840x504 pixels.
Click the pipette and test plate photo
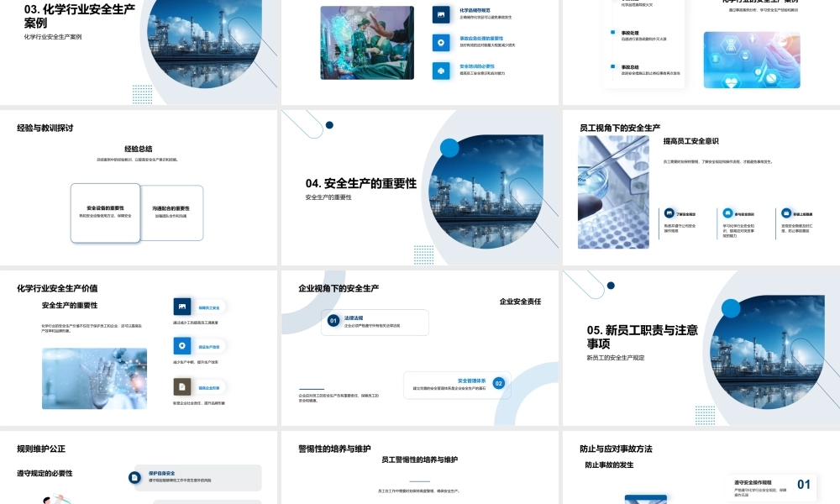(x=613, y=192)
